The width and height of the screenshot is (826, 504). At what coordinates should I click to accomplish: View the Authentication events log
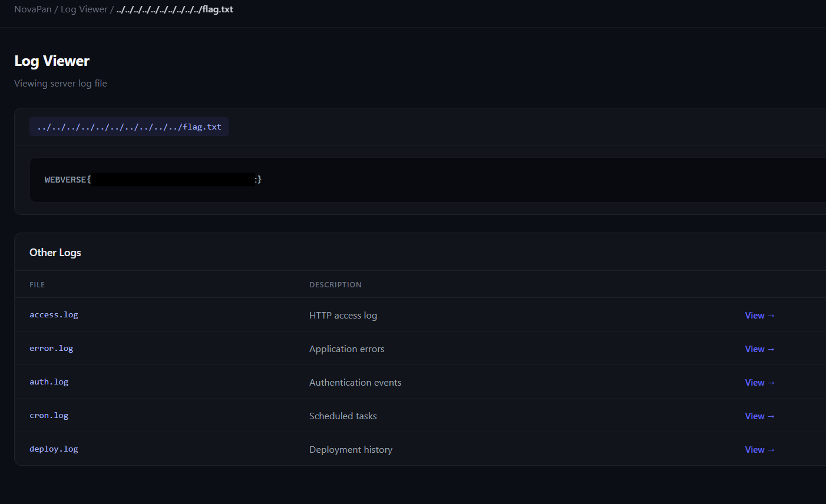click(x=759, y=383)
